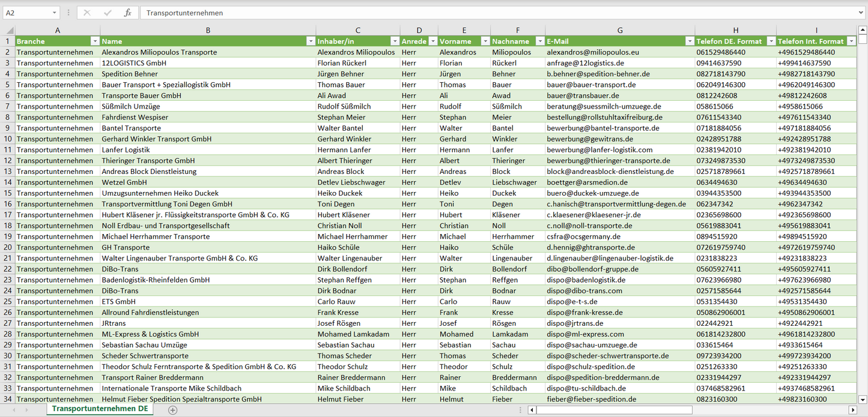Open the Branche column filter dropdown

(x=94, y=41)
